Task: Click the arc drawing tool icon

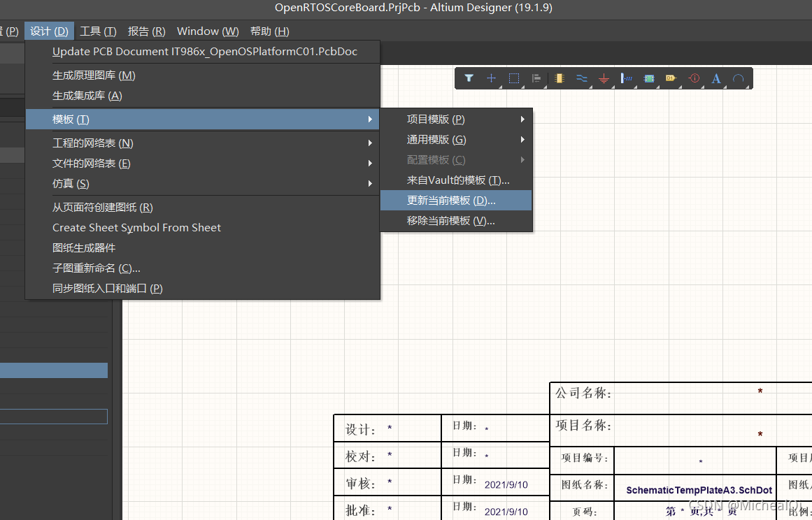Action: click(738, 78)
